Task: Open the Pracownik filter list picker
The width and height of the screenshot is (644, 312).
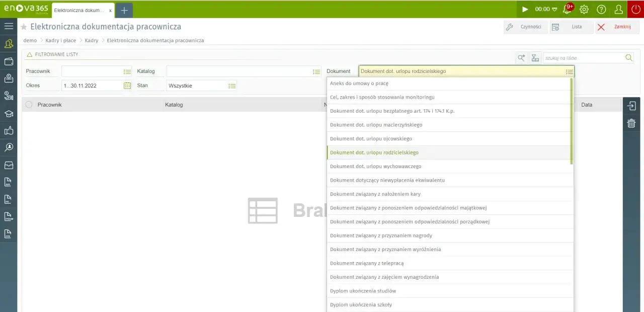Action: click(127, 71)
